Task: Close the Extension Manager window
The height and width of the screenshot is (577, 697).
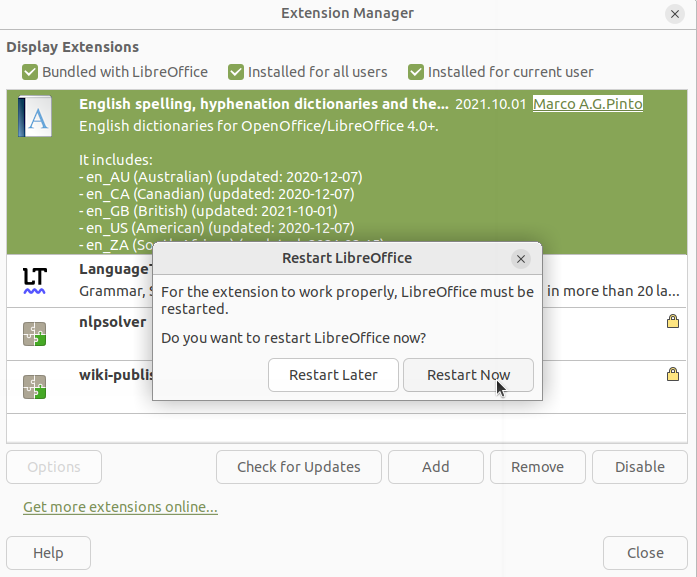Action: tap(674, 14)
